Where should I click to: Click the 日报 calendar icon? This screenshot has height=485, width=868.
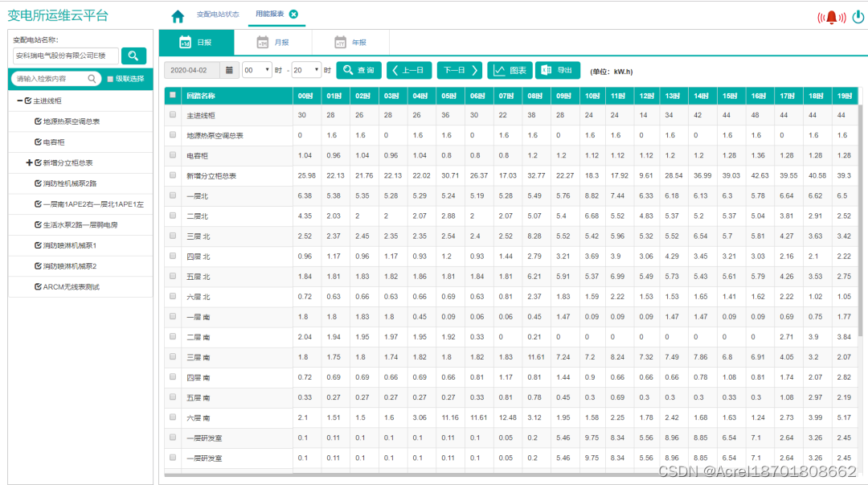185,42
